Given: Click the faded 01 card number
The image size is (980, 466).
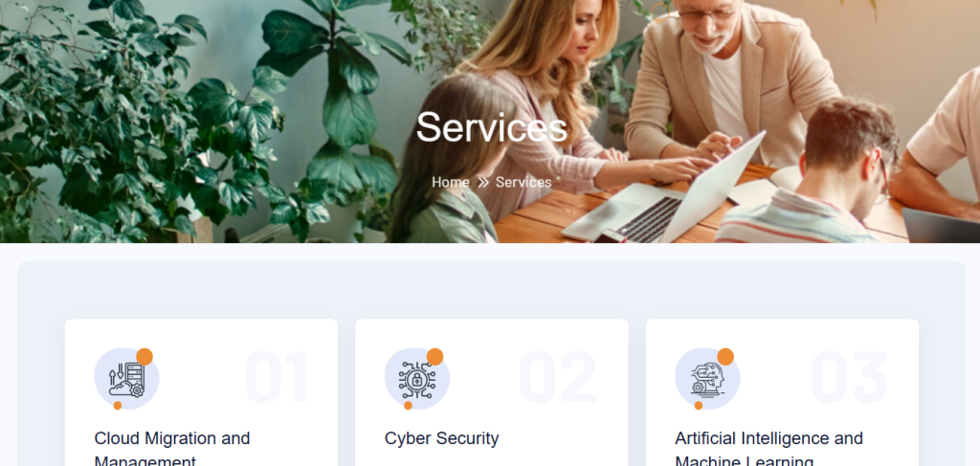Looking at the screenshot, I should pos(276,377).
